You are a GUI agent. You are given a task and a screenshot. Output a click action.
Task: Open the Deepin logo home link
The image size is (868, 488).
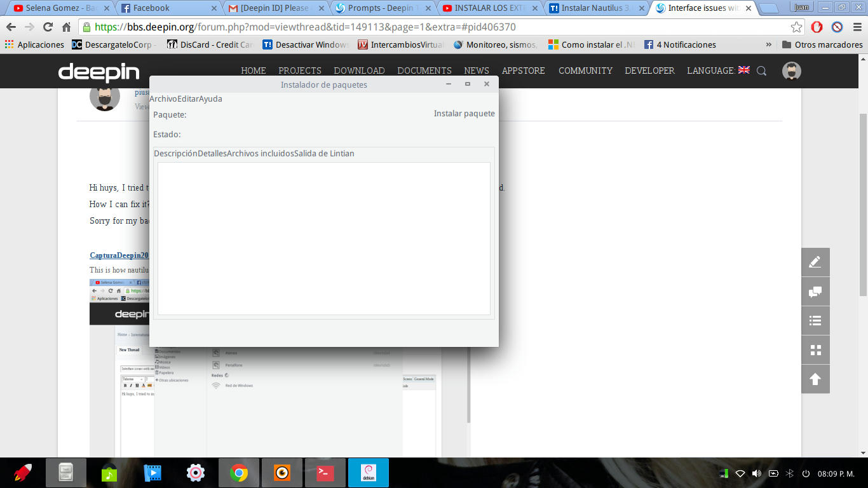pos(98,72)
